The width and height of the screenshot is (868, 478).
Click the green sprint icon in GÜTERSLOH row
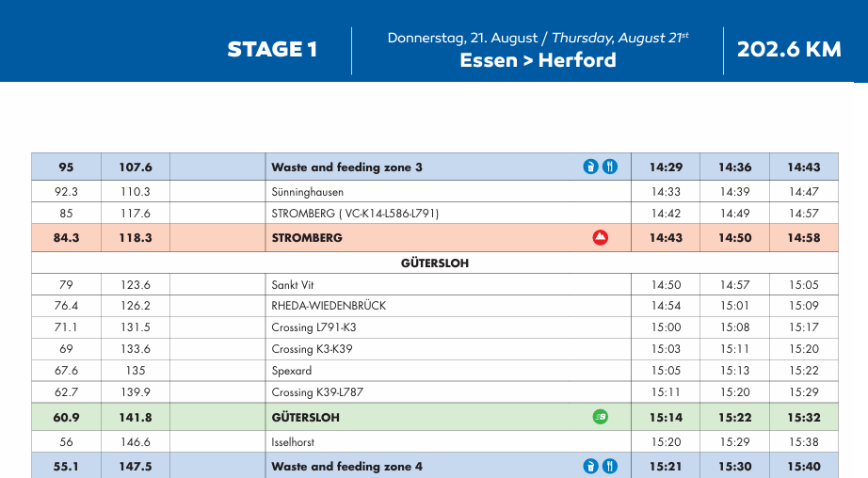pyautogui.click(x=600, y=417)
